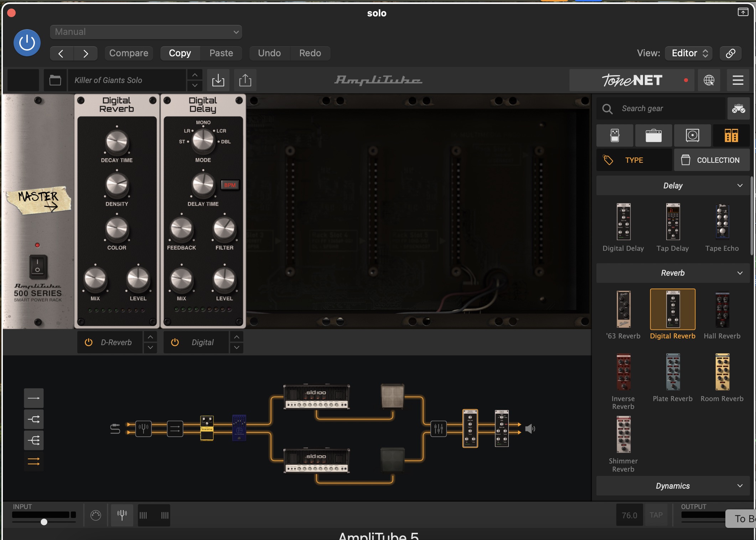756x540 pixels.
Task: Click the export share preset icon
Action: click(245, 80)
